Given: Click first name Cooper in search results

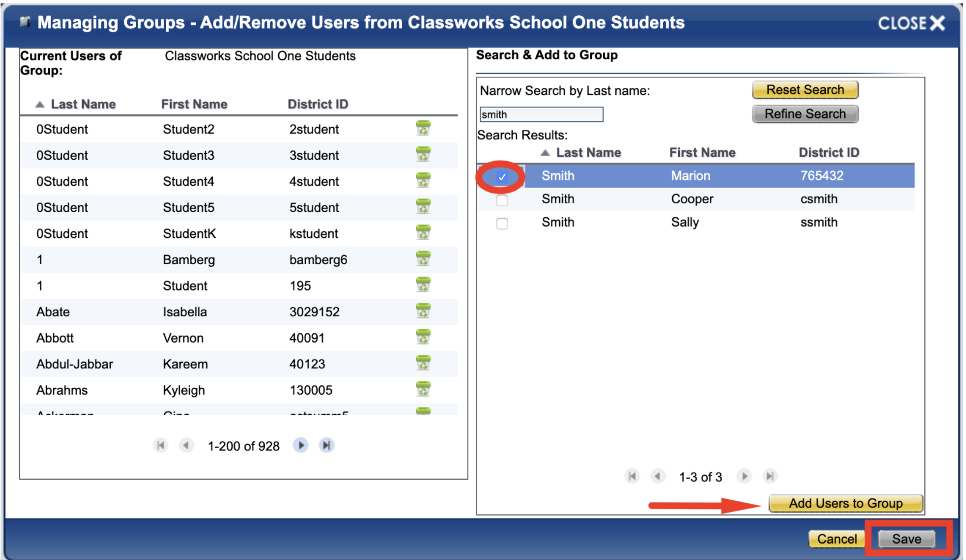Looking at the screenshot, I should click(692, 199).
